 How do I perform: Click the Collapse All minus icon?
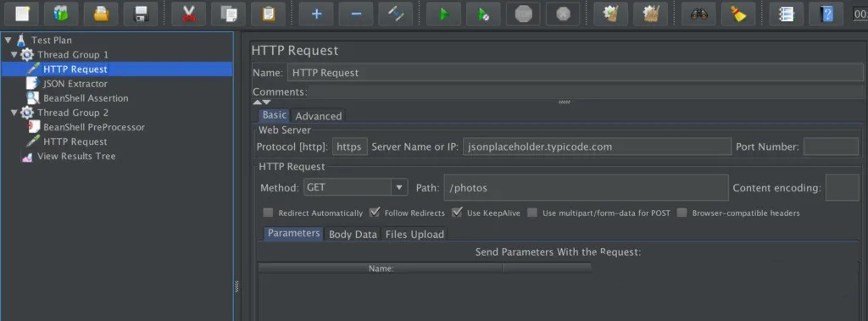[355, 14]
